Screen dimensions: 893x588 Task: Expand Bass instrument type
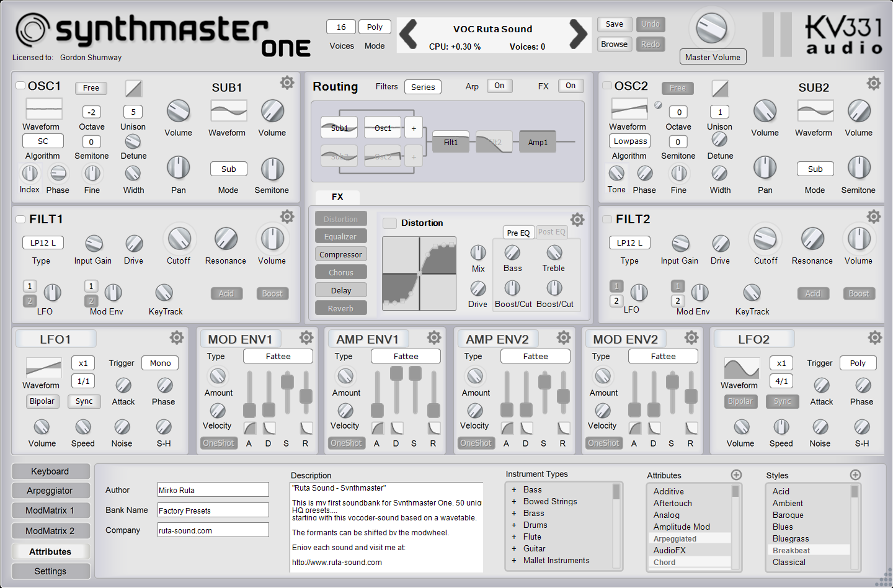[514, 490]
